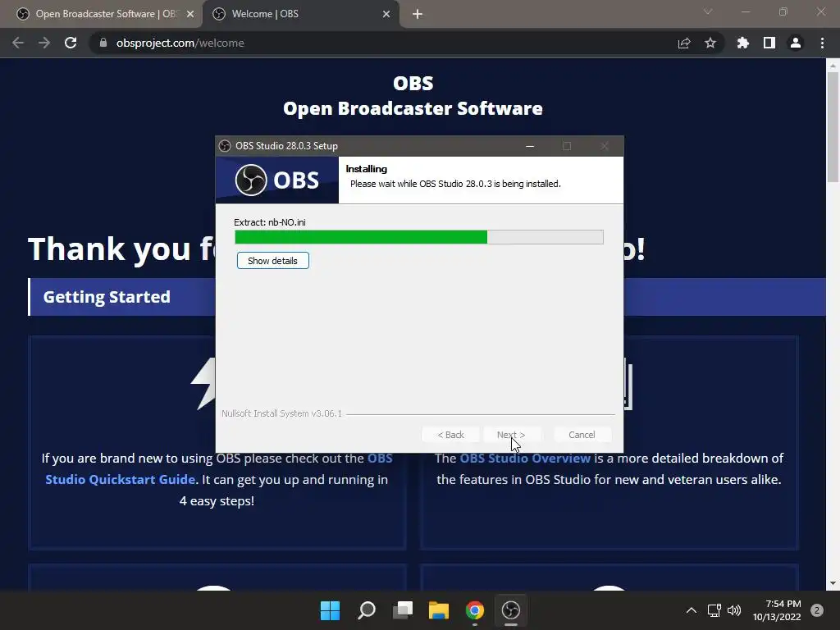Viewport: 840px width, 630px height.
Task: View site info via the lock icon
Action: (x=103, y=43)
